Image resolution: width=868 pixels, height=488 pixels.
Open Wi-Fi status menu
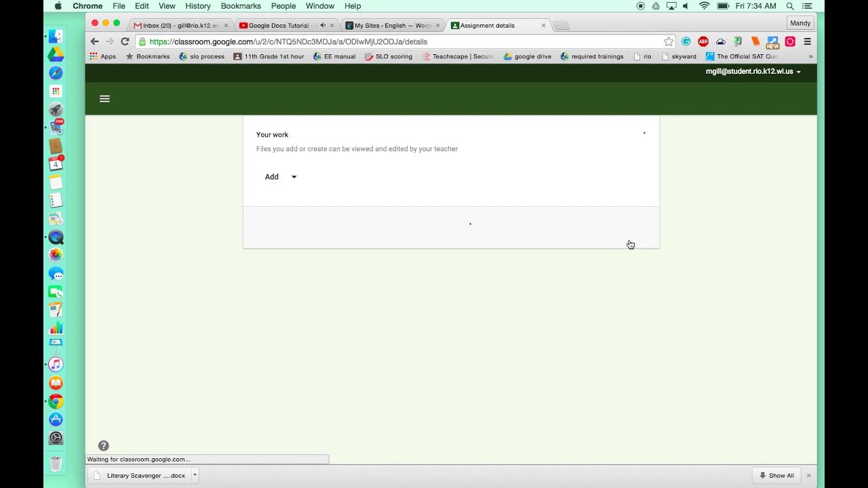704,6
